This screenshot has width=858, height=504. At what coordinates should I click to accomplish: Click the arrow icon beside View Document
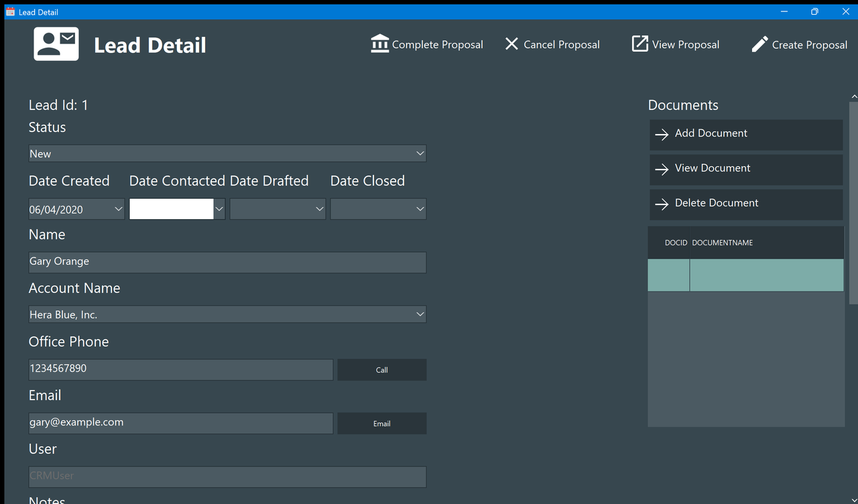[662, 169]
